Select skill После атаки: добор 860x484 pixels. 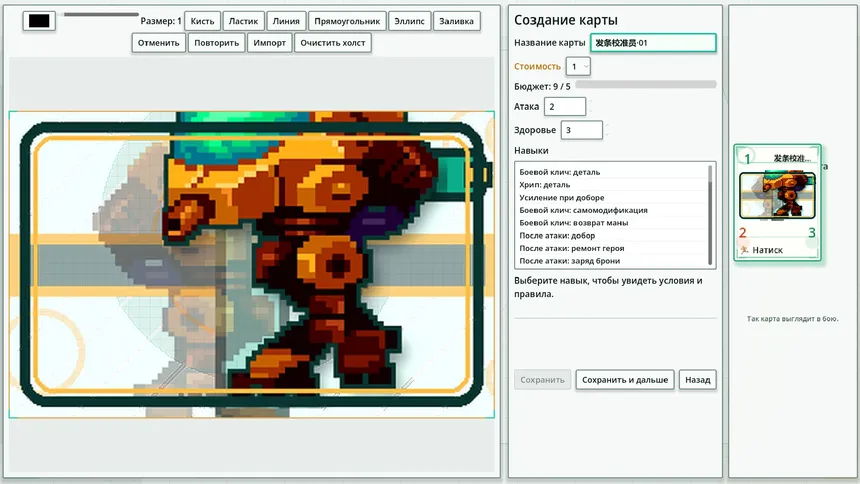(612, 235)
